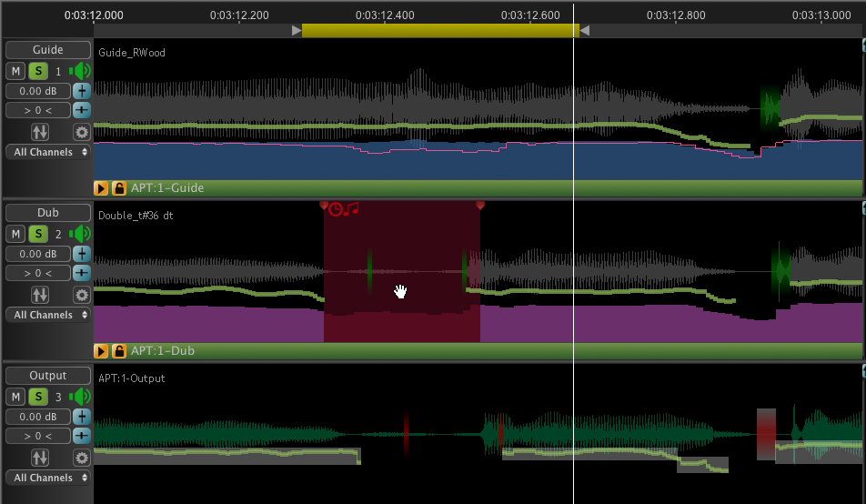Image resolution: width=866 pixels, height=504 pixels.
Task: Click the plus button beside Guide pan field
Action: point(82,110)
